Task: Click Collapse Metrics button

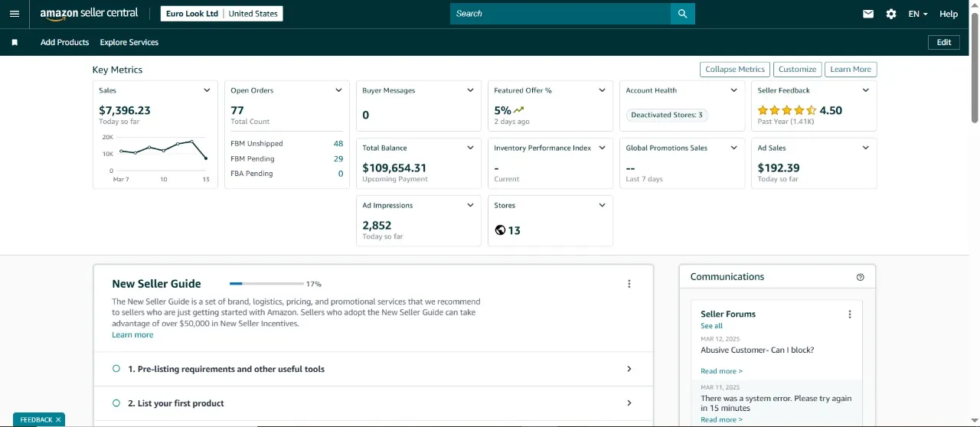Action: (735, 69)
